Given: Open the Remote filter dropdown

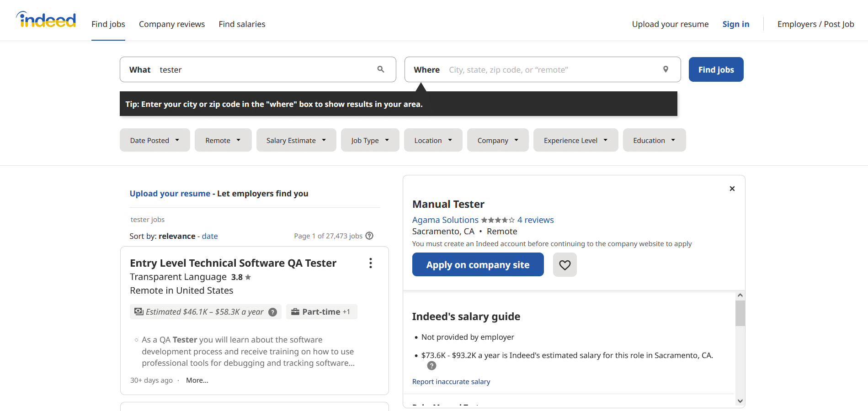Looking at the screenshot, I should pyautogui.click(x=223, y=140).
